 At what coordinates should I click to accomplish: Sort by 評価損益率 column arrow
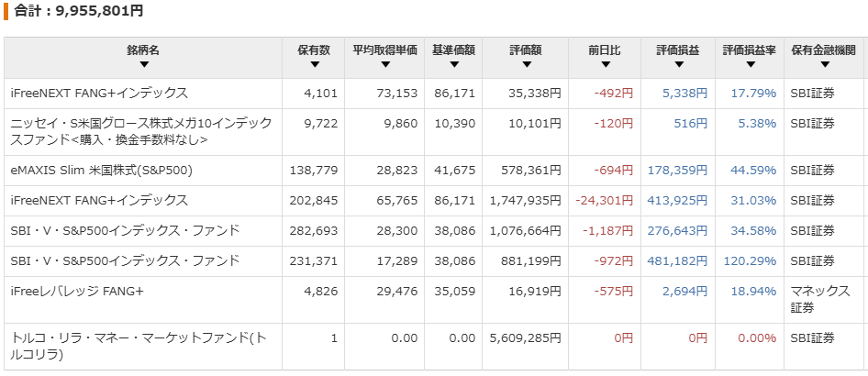coord(750,65)
